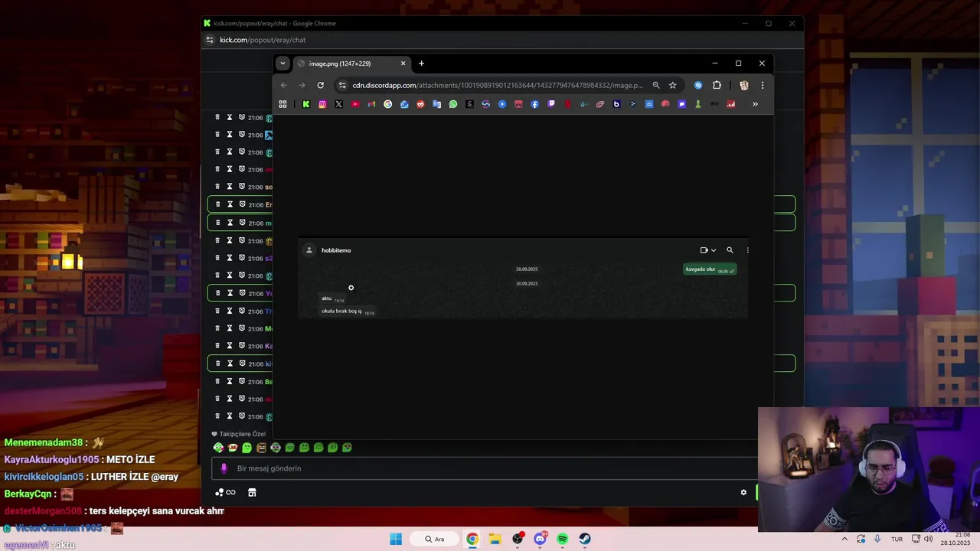Screen dimensions: 980x551
Task: Open the red bar chart bookmark icon
Action: [x=731, y=104]
